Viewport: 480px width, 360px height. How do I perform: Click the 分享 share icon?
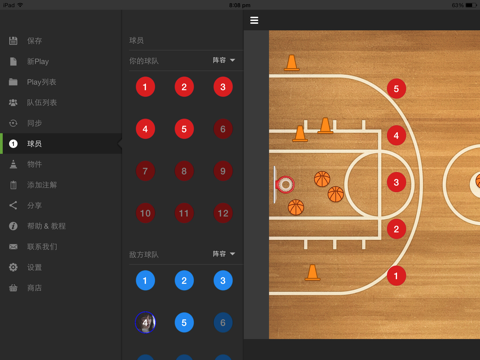coord(13,205)
